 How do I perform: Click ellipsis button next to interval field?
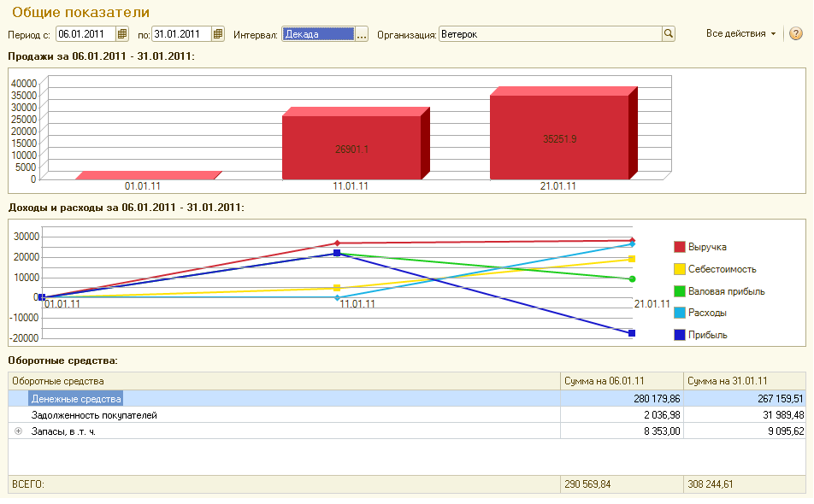361,34
